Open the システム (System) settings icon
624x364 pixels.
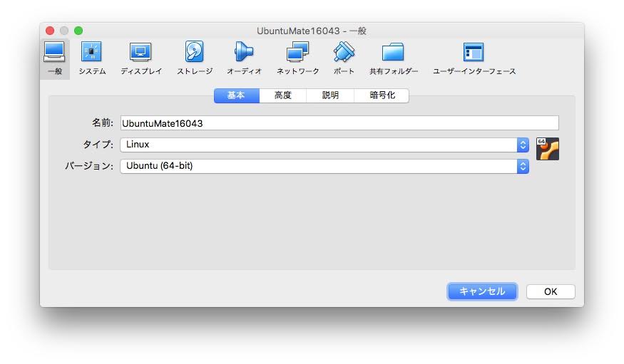[92, 58]
